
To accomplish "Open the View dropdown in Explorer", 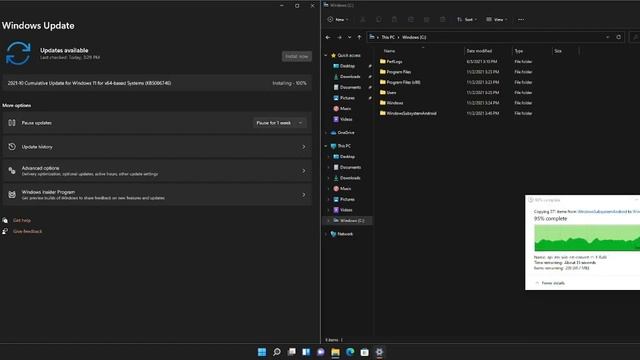I will point(497,20).
